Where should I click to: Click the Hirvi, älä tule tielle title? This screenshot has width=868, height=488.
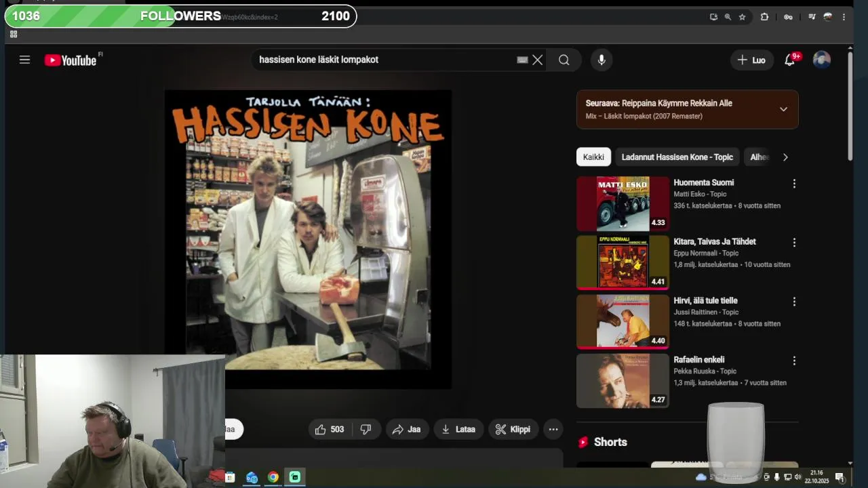pyautogui.click(x=705, y=300)
